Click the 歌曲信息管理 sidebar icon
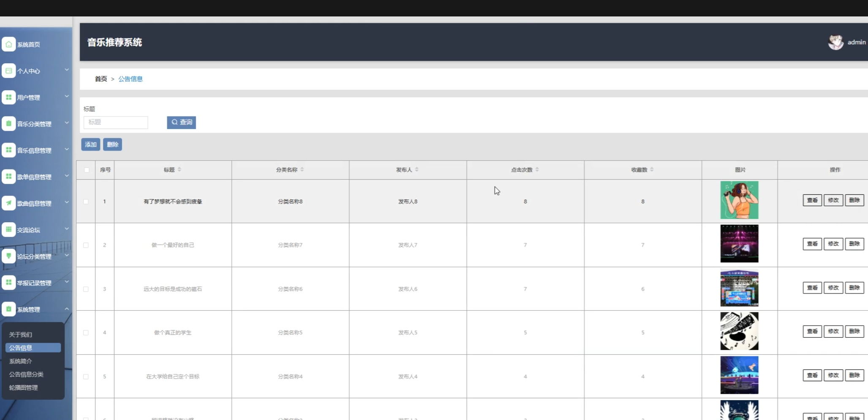Viewport: 868px width, 420px height. point(8,203)
